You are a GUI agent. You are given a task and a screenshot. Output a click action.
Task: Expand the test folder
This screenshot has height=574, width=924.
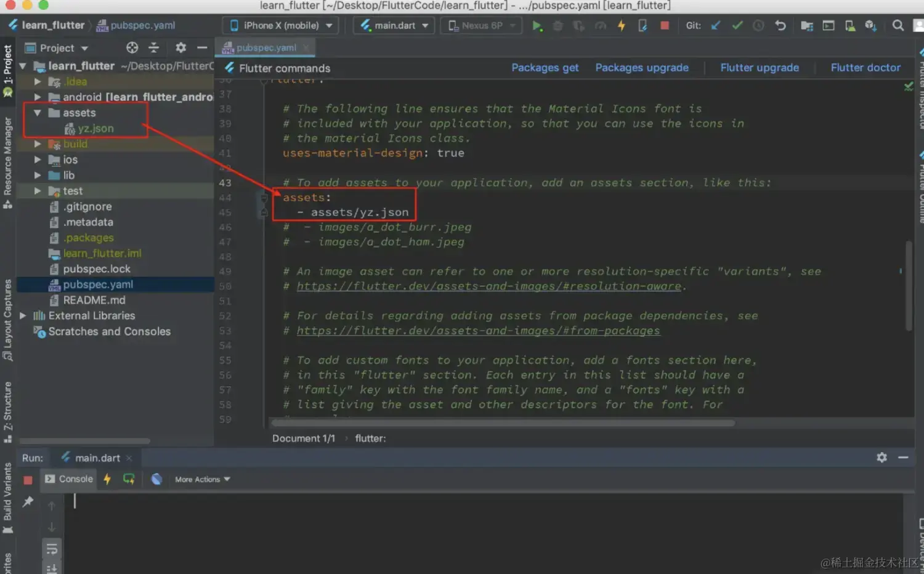coord(38,191)
